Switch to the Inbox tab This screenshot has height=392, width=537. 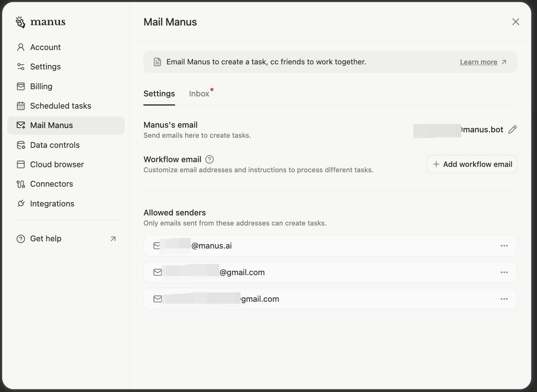(x=199, y=94)
